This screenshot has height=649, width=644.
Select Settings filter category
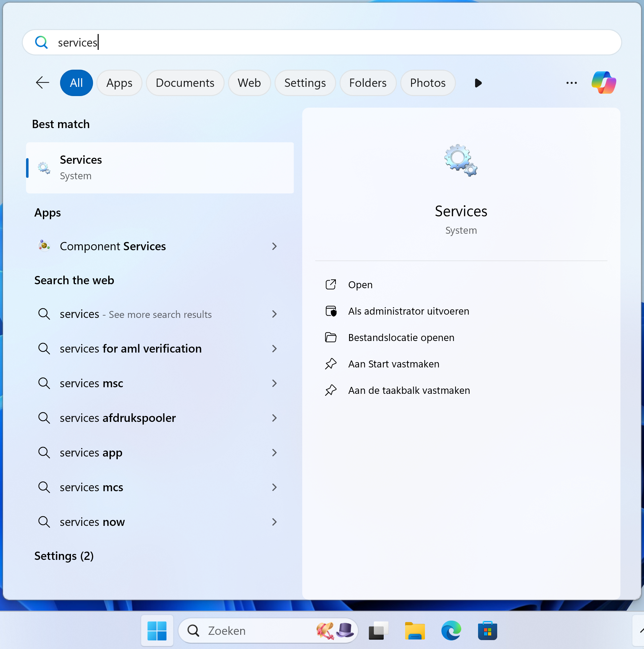[x=305, y=83]
